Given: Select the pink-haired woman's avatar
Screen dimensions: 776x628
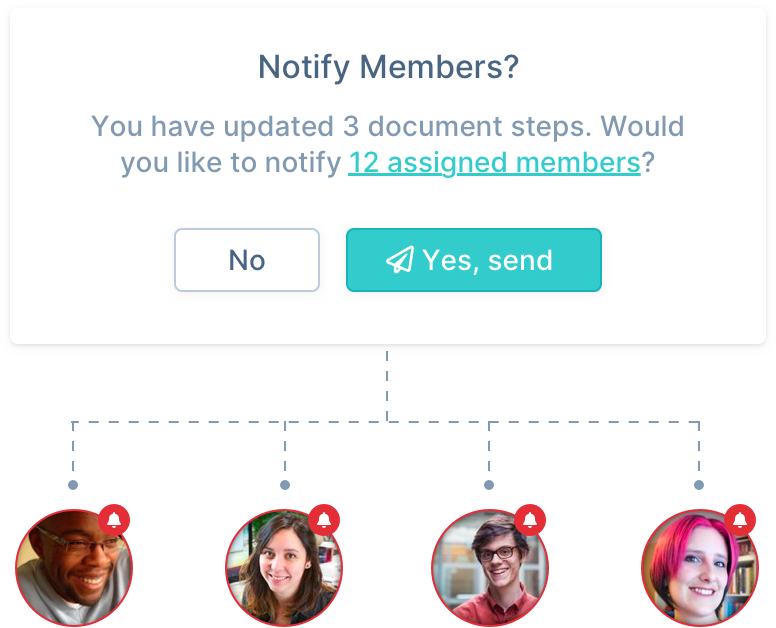Looking at the screenshot, I should (699, 567).
